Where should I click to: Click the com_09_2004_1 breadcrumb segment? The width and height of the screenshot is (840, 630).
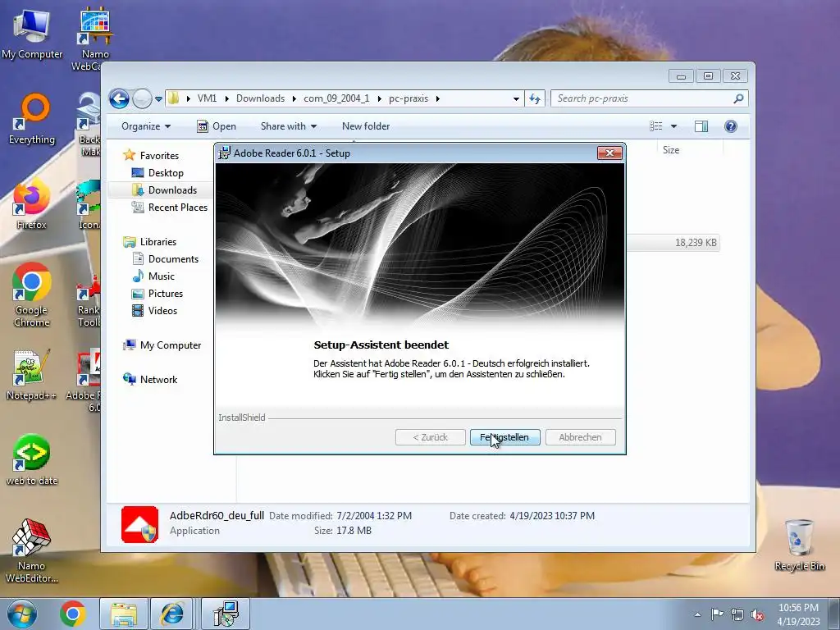click(336, 98)
